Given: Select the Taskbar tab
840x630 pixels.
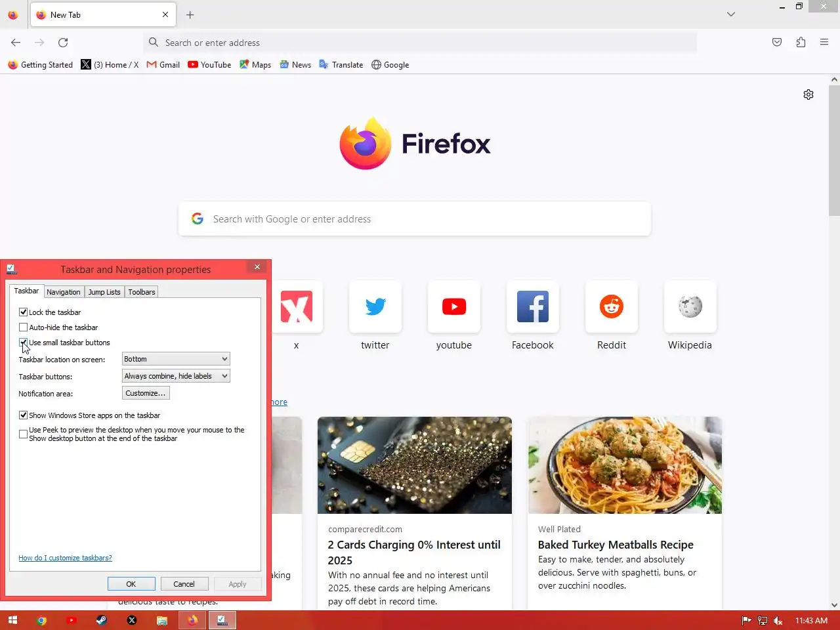Looking at the screenshot, I should (26, 291).
